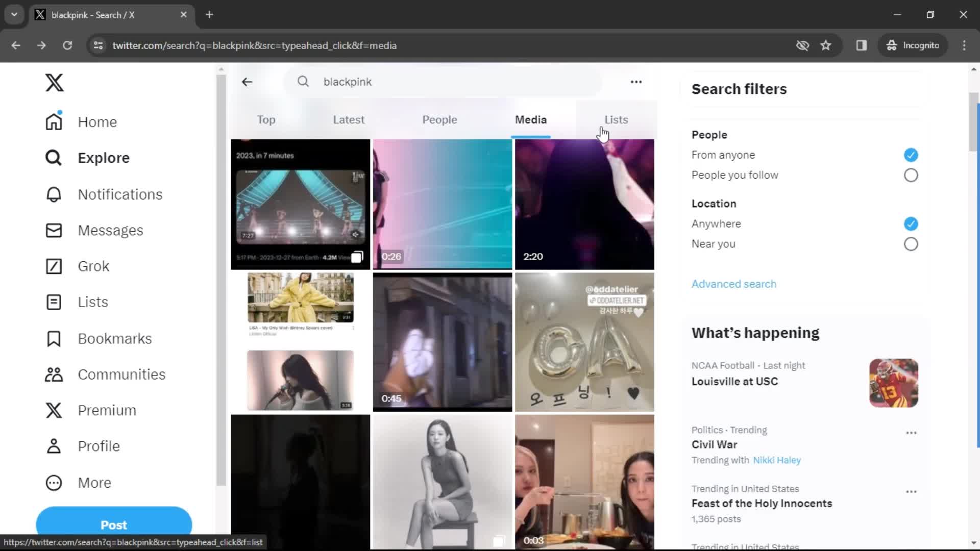Switch to the Top tab
The height and width of the screenshot is (551, 980).
pos(266,120)
